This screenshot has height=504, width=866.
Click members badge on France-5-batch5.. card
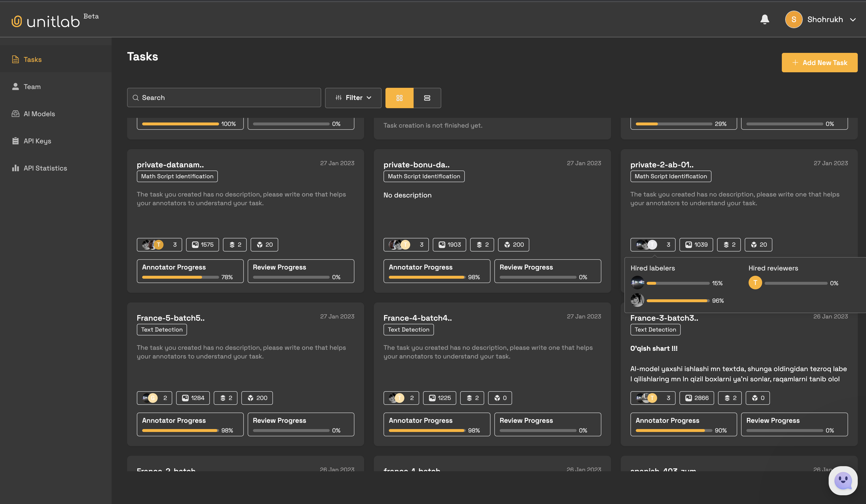coord(154,398)
